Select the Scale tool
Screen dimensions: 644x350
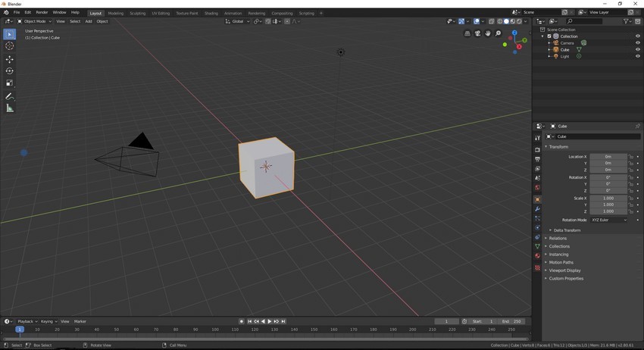point(9,83)
